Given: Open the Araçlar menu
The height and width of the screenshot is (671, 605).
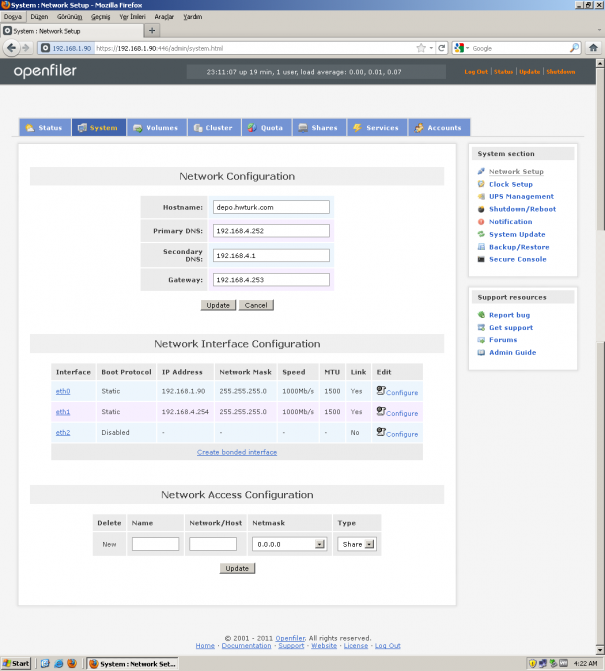Looking at the screenshot, I should click(x=164, y=17).
